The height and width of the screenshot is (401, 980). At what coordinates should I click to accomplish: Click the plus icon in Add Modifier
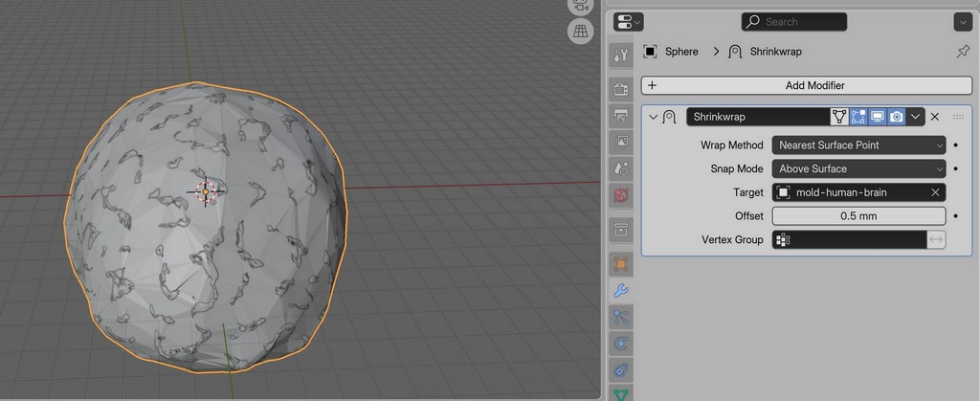(x=653, y=85)
